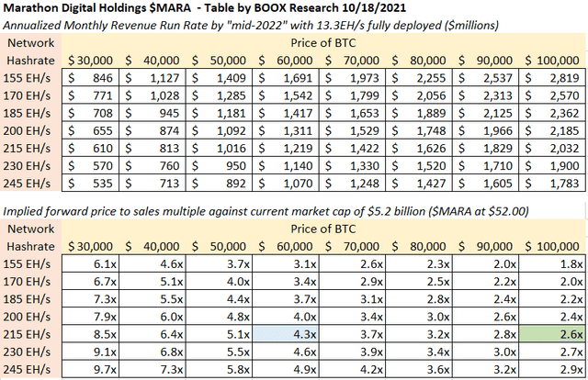
Task: Select the 2.9x multiple in the 170 EH/s row
Action: tap(352, 282)
